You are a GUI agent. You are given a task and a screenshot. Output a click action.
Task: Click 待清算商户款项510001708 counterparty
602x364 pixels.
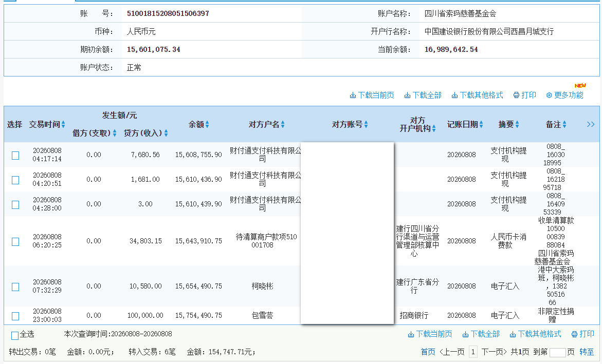[266, 241]
